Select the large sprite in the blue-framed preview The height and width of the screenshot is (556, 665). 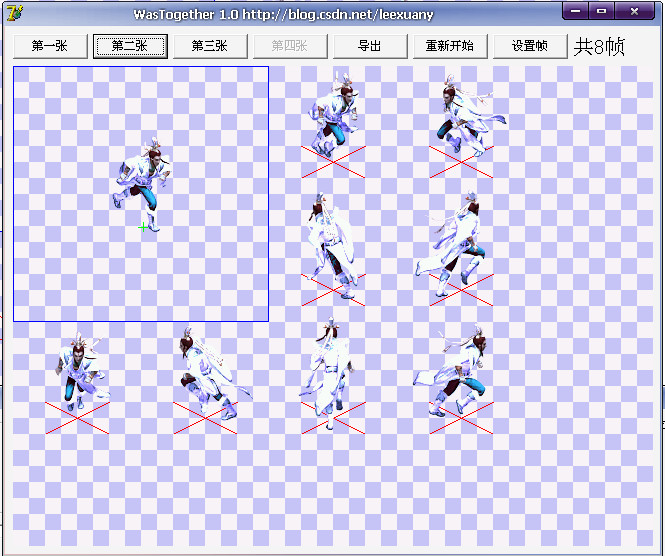pos(142,184)
